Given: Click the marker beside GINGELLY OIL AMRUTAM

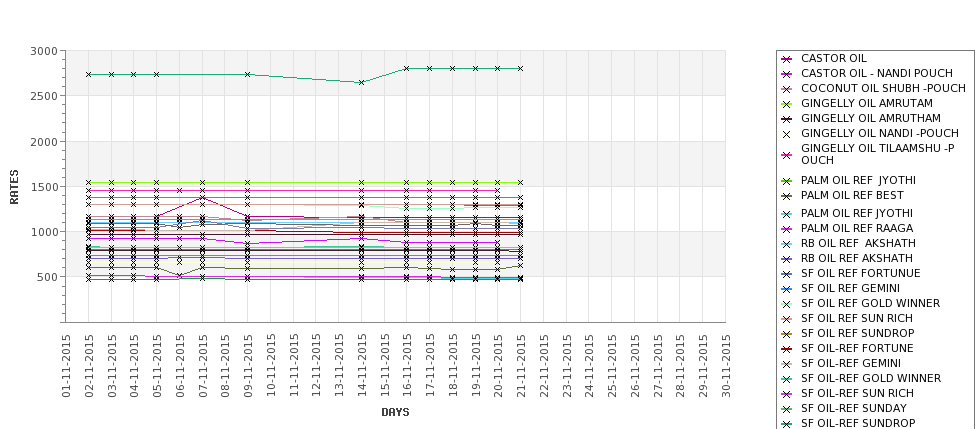Looking at the screenshot, I should point(787,104).
